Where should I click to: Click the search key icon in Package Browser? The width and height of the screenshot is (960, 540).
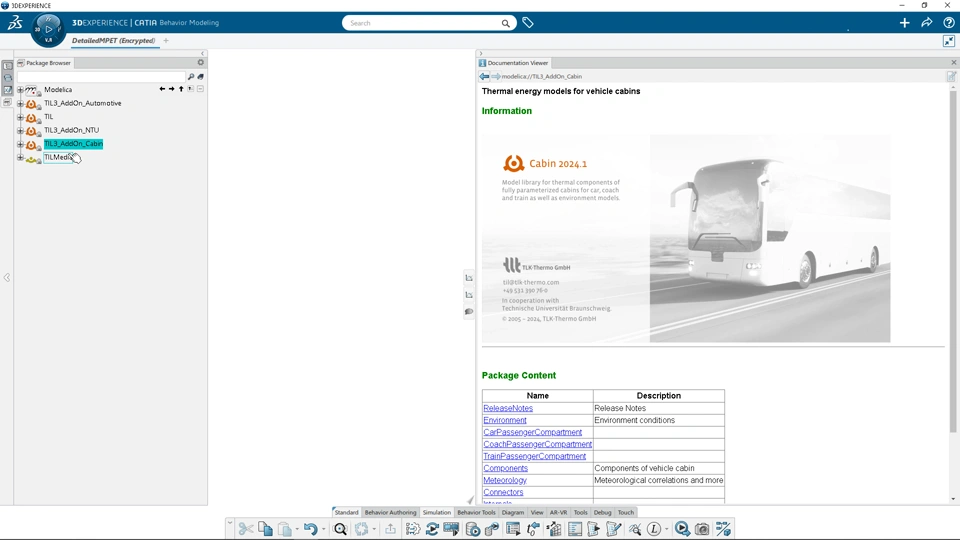tap(191, 77)
